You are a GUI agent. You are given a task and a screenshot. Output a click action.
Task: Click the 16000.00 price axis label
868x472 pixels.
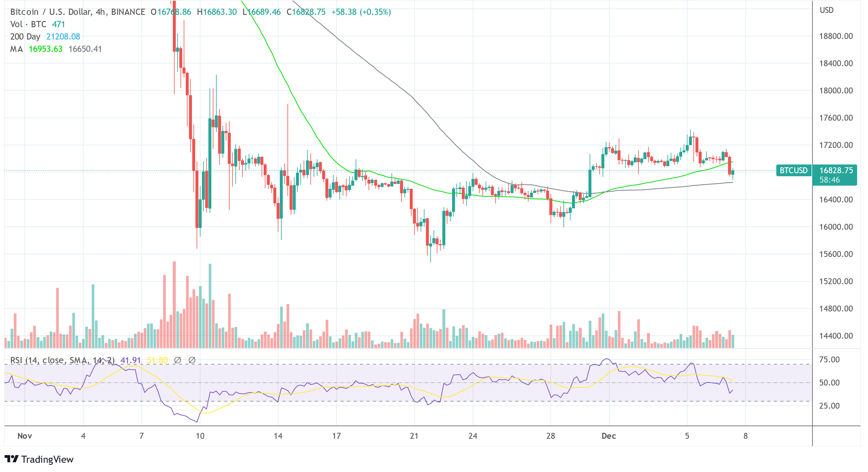pyautogui.click(x=836, y=227)
